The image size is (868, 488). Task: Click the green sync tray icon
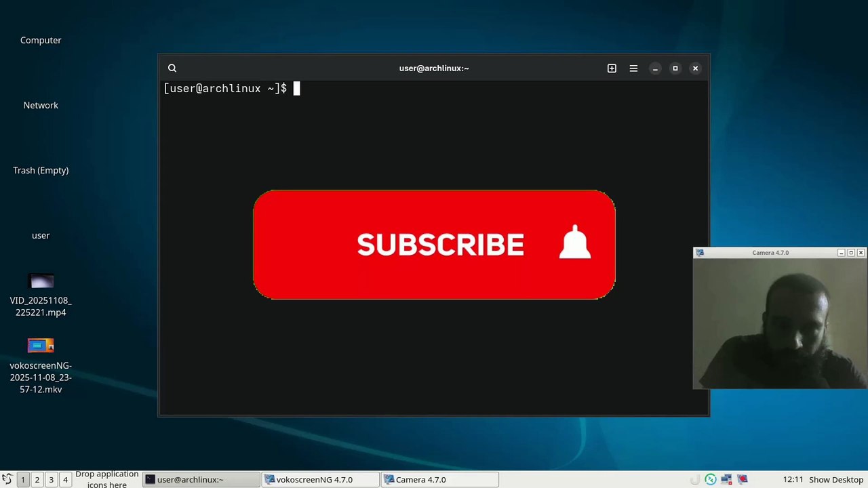coord(710,479)
